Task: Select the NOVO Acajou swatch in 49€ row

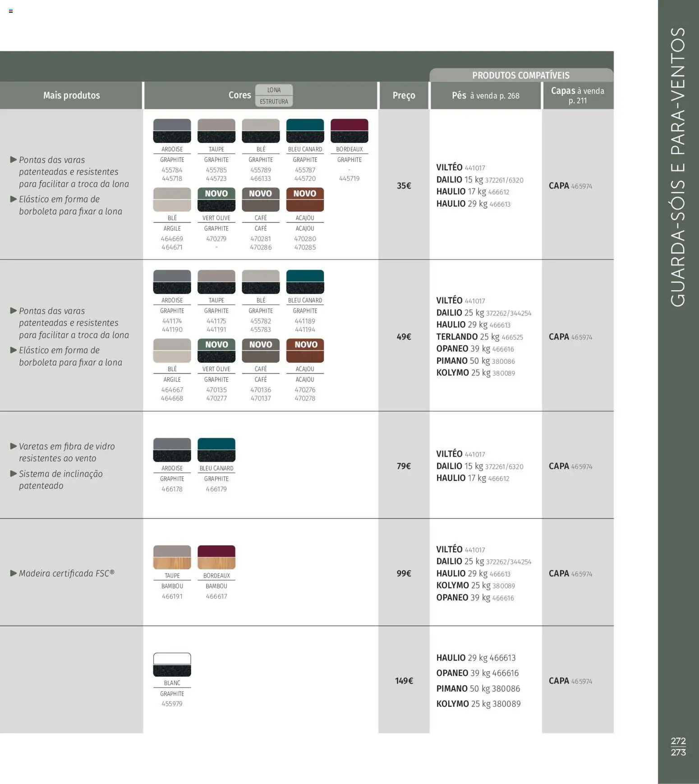Action: coord(305,350)
